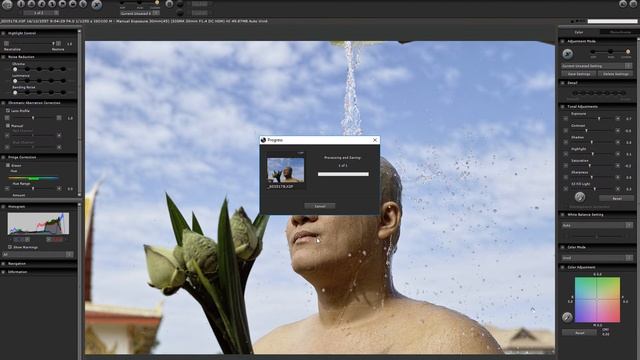
Task: Collapse the Highlight Control section
Action: tap(3, 33)
